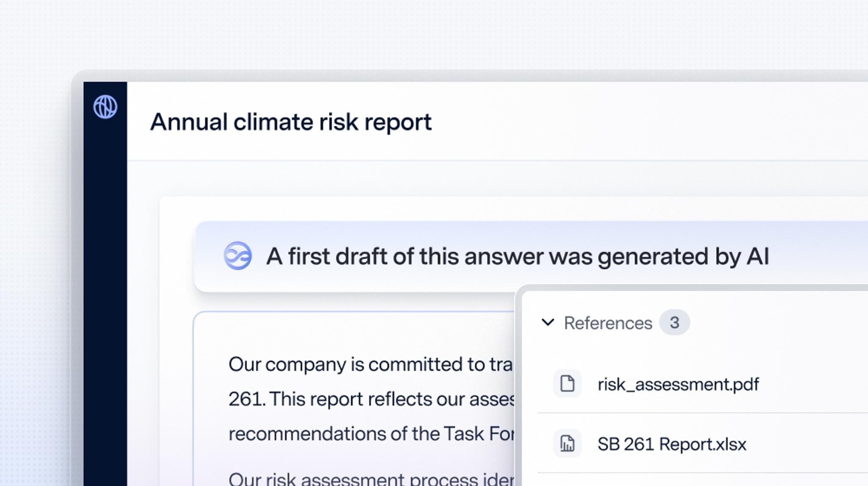Open the risk_assessment.pdf reference
The image size is (868, 486).
point(678,384)
